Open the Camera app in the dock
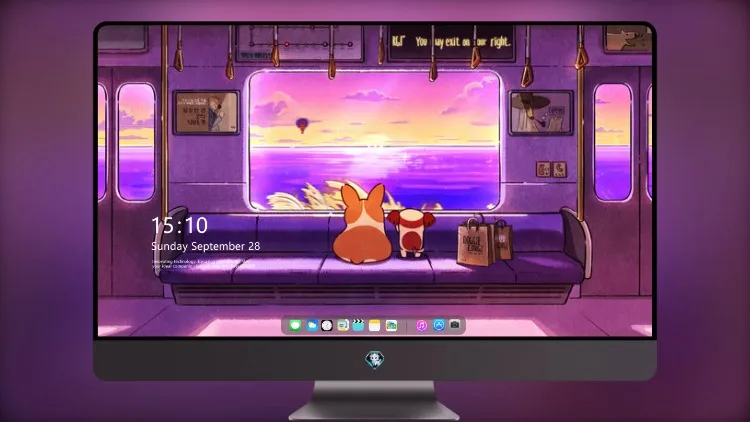This screenshot has height=422, width=750. 455,325
